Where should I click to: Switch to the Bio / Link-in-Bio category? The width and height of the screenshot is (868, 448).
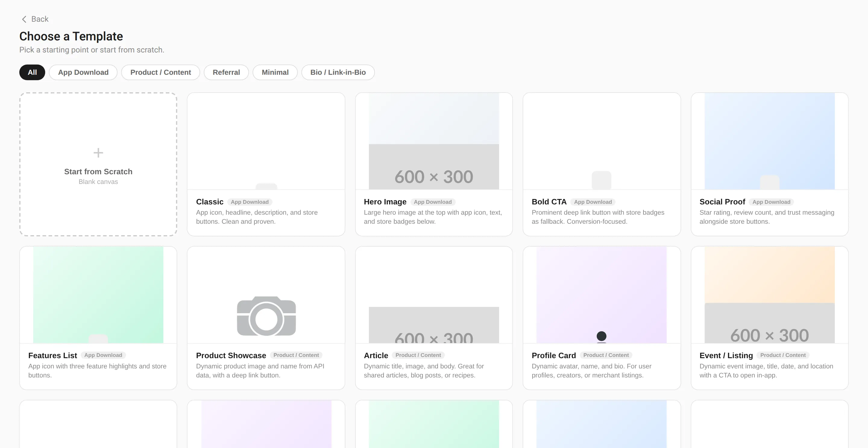coord(338,72)
